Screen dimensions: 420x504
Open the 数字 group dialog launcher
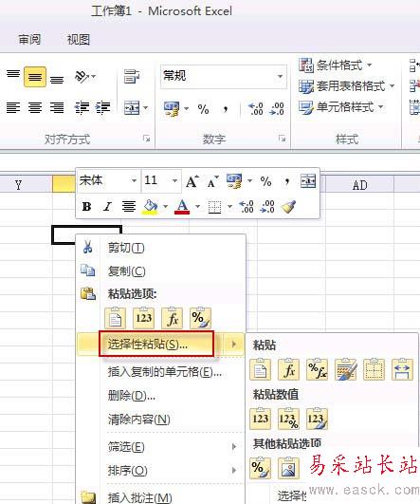click(283, 139)
